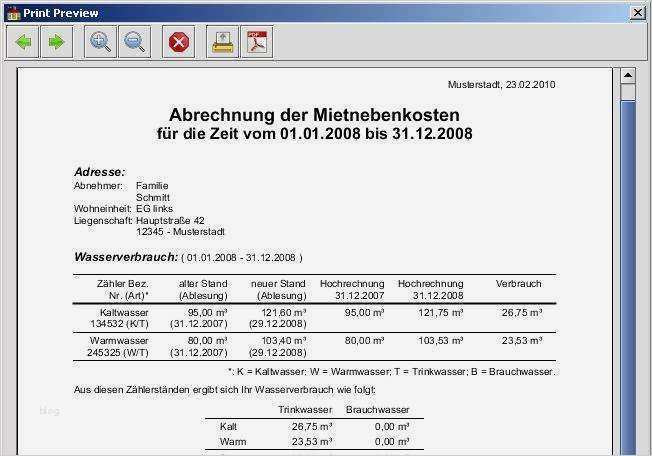Click the 'neuer Stand' column header

278,284
